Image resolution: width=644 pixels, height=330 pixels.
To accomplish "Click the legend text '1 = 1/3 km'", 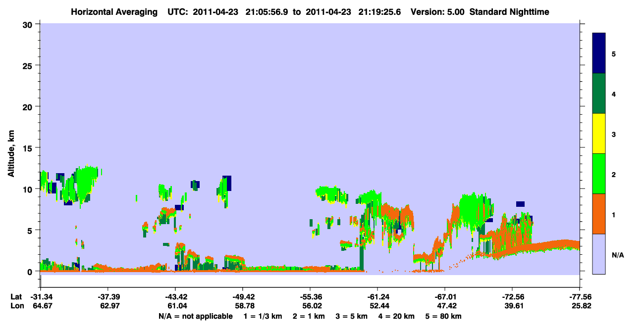I will [x=264, y=316].
